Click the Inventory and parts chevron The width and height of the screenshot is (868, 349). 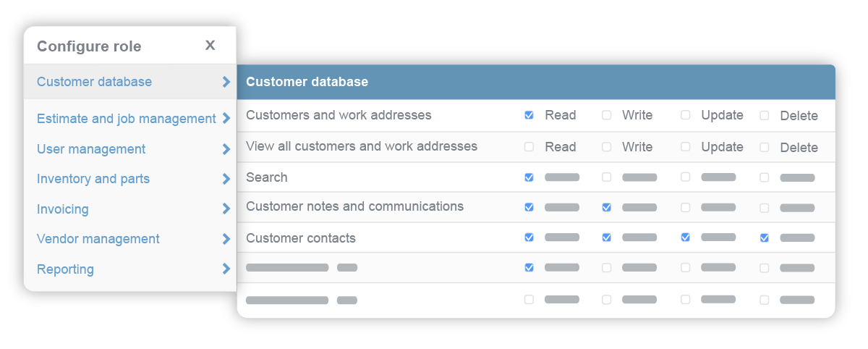pyautogui.click(x=226, y=179)
